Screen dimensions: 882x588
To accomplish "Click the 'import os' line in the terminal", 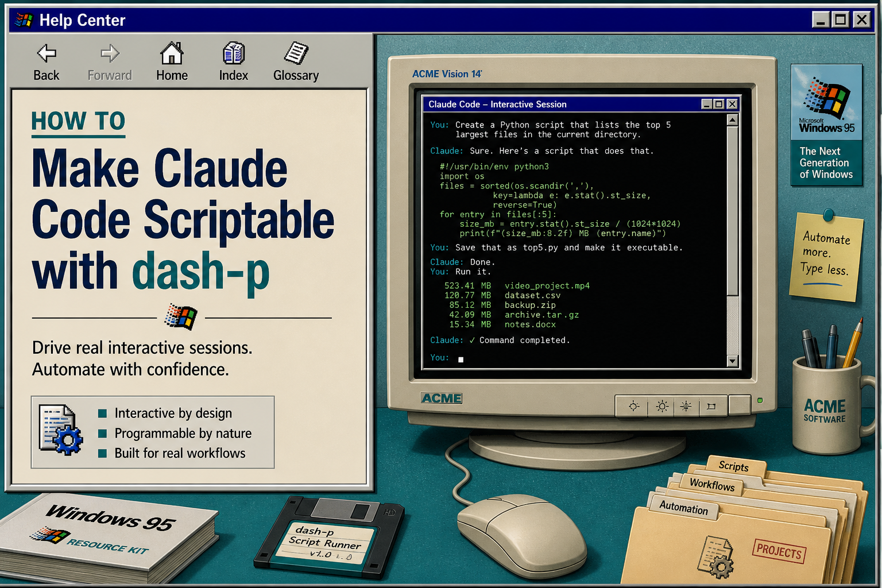I will pos(462,176).
